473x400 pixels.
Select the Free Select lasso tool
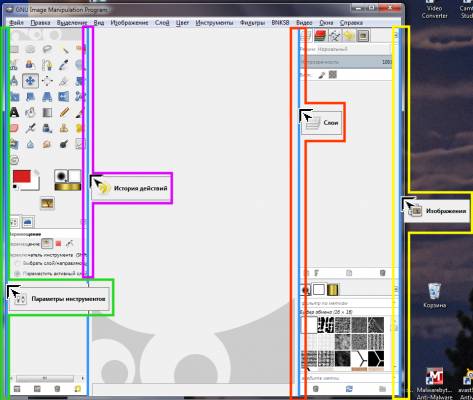pos(47,49)
